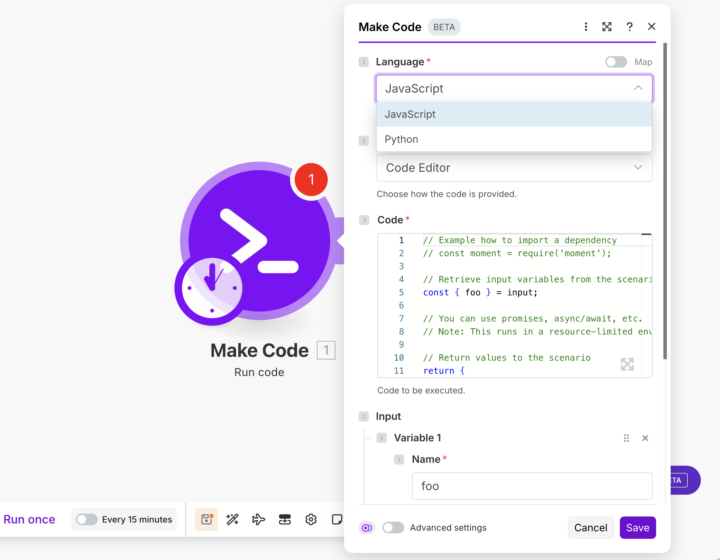720x560 pixels.
Task: Open scenario settings gear icon
Action: click(311, 519)
